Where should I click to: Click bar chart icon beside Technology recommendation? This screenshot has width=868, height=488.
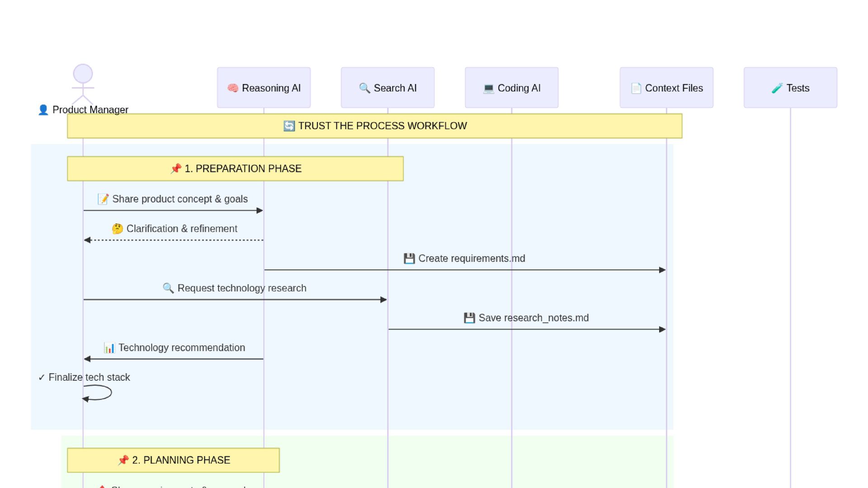(109, 348)
